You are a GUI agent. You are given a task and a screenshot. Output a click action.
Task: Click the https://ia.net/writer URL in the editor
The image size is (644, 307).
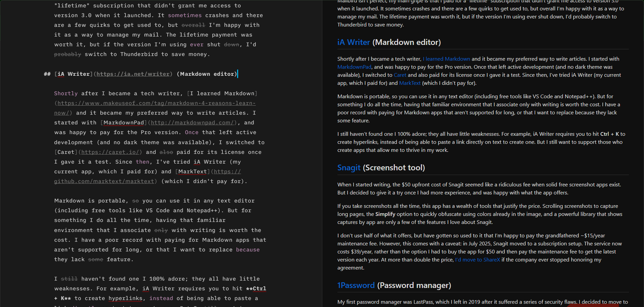(133, 74)
